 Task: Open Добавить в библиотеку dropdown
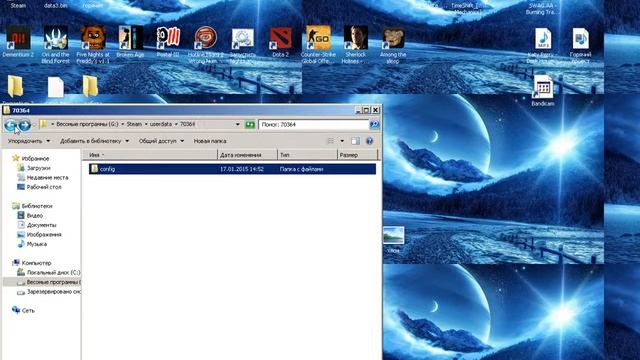coord(94,141)
